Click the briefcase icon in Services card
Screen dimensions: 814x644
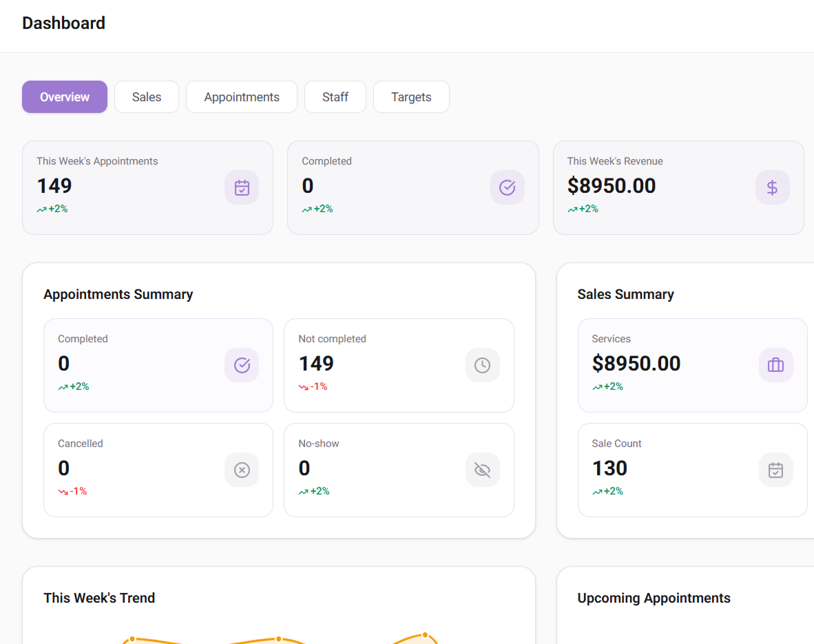775,365
